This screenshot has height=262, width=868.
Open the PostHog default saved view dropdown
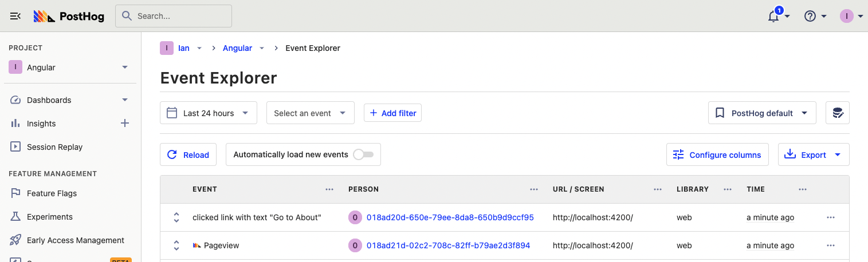(x=761, y=113)
